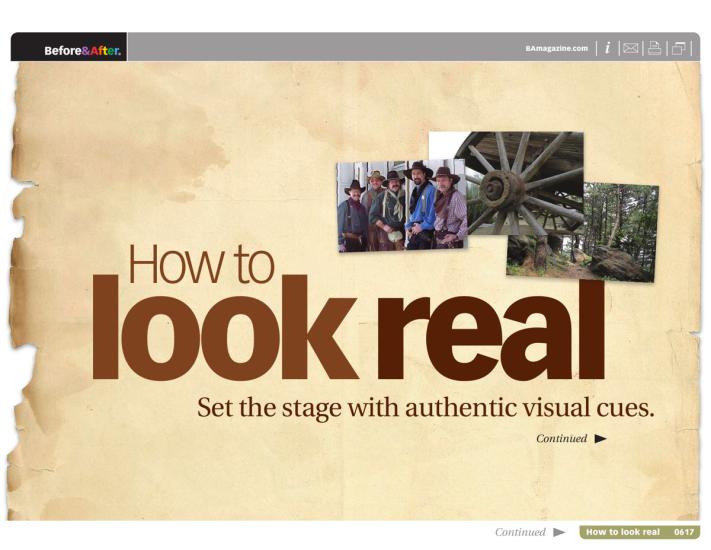This screenshot has width=711, height=550.
Task: Click the cowboys group photo
Action: pos(402,205)
